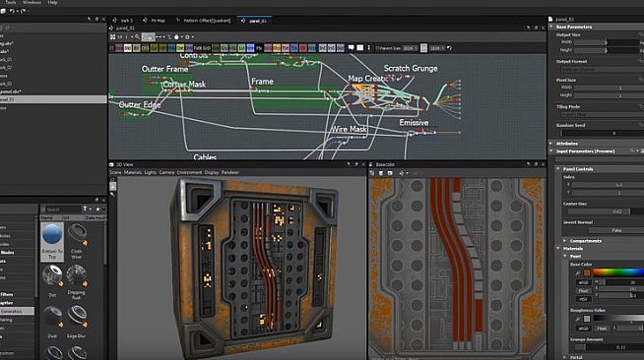Click the red atomic node icon in toolbar
Screen dimensions: 644x360
point(303,48)
